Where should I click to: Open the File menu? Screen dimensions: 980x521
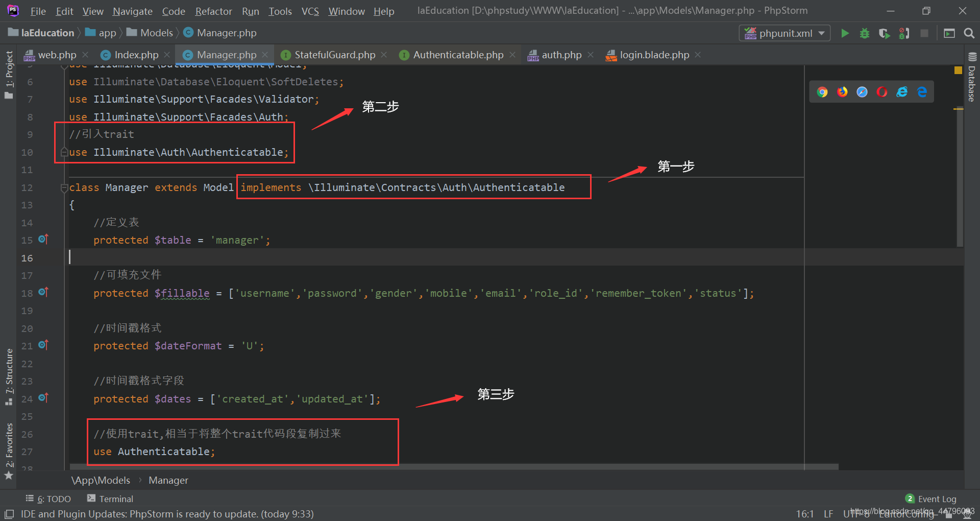(x=38, y=11)
